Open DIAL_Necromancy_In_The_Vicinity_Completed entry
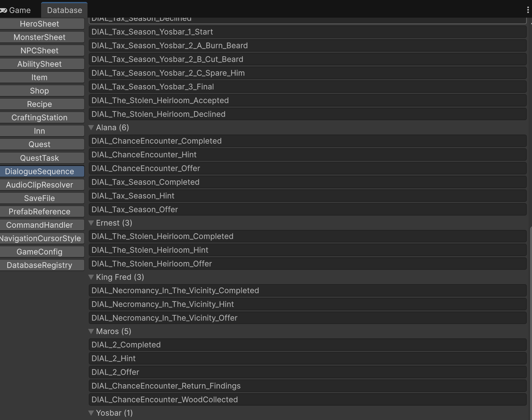Viewport: 532px width, 420px height. click(x=307, y=291)
